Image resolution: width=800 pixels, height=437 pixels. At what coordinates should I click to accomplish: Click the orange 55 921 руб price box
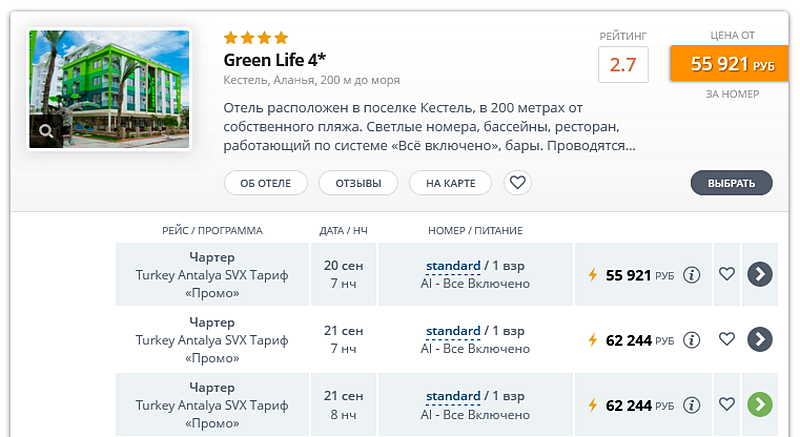[733, 64]
